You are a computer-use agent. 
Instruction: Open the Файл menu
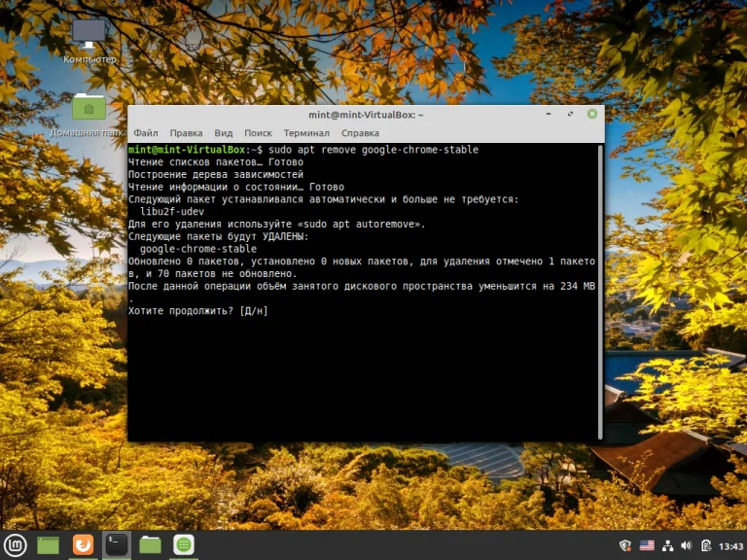146,132
